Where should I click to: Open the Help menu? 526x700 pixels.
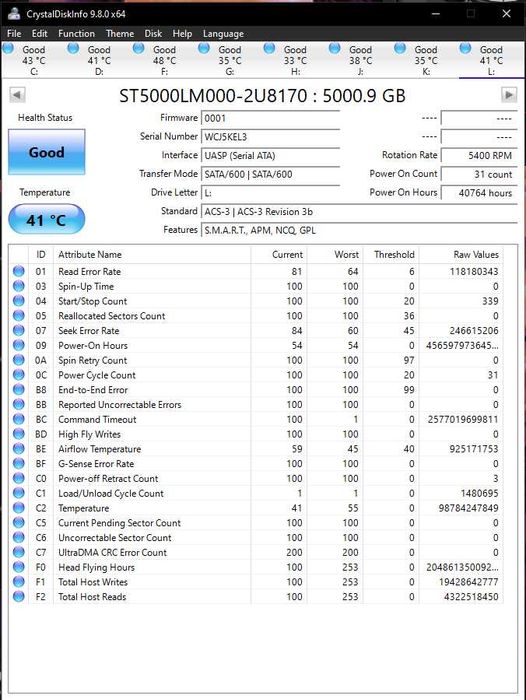(182, 33)
